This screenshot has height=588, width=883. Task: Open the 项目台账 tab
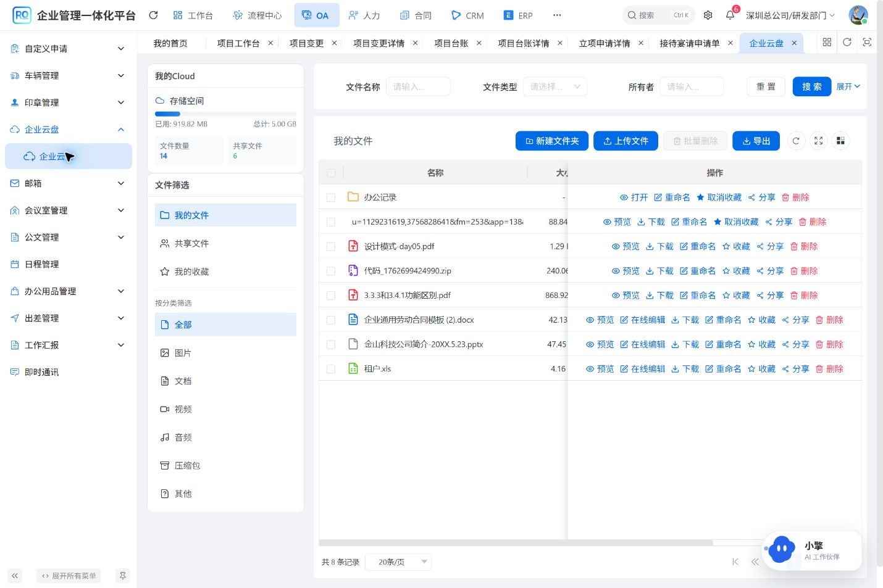pyautogui.click(x=451, y=43)
